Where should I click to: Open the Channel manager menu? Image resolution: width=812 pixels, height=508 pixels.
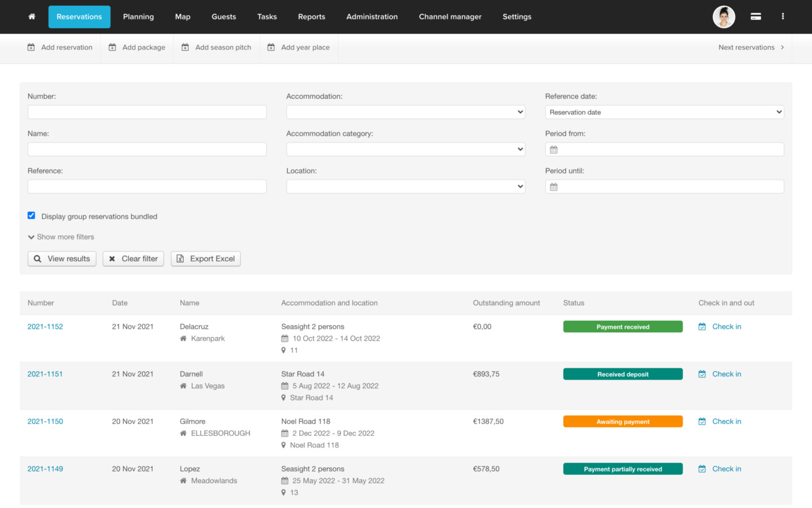coord(450,17)
